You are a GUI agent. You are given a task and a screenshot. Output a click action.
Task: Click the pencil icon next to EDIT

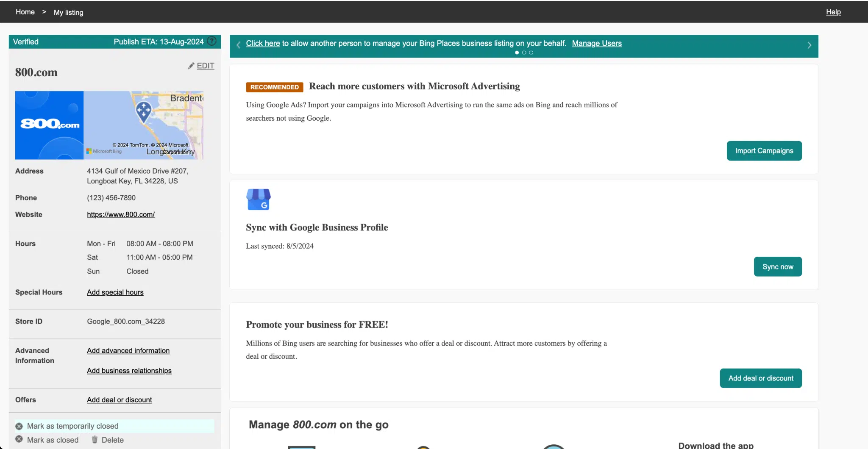coord(191,66)
